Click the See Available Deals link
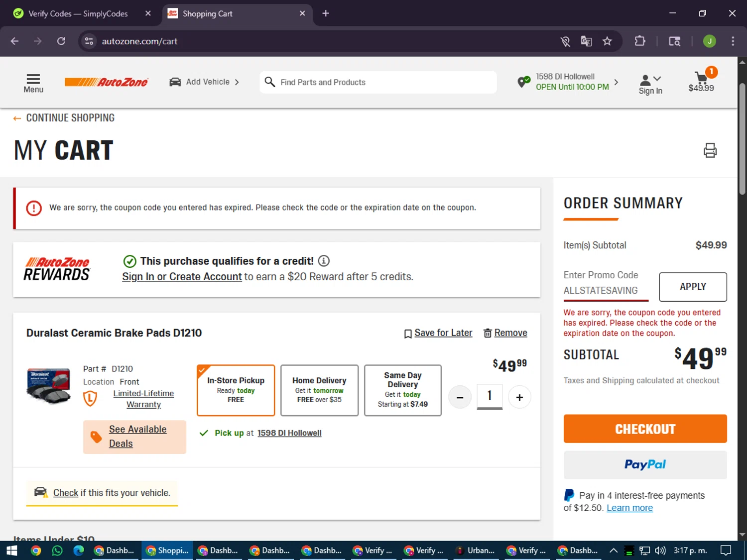 (x=138, y=437)
